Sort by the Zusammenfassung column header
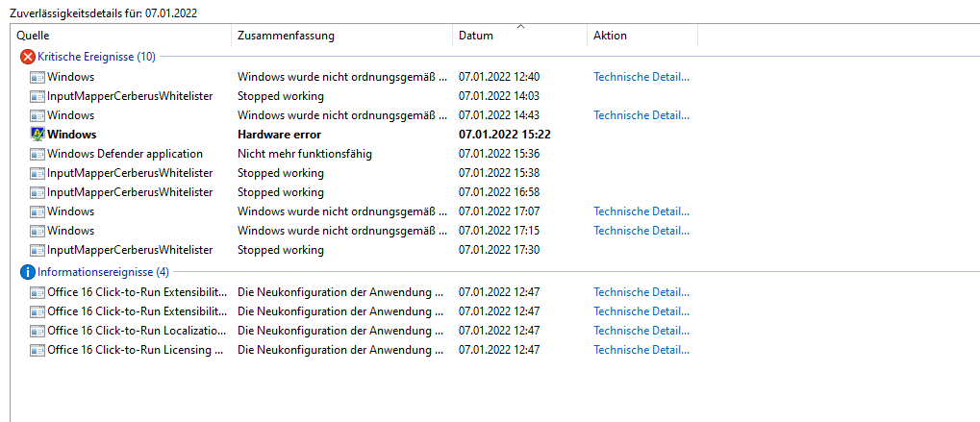Screen dimensions: 980x422 [342, 36]
